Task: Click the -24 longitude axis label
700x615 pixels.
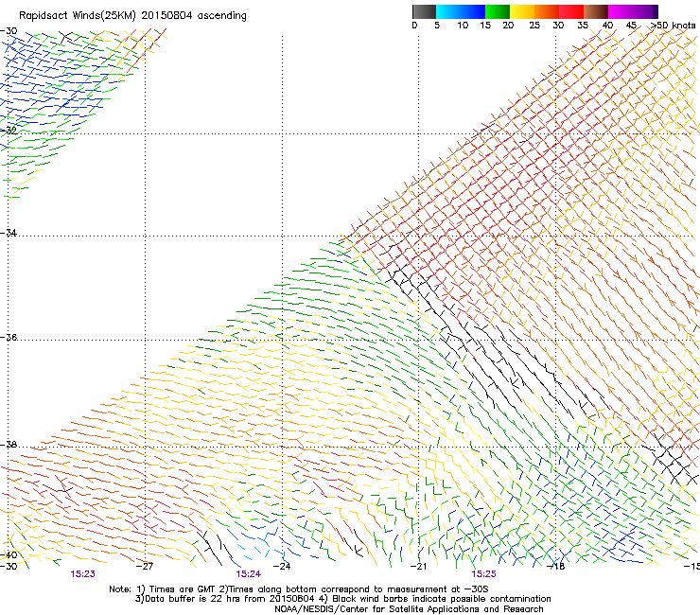Action: (282, 567)
